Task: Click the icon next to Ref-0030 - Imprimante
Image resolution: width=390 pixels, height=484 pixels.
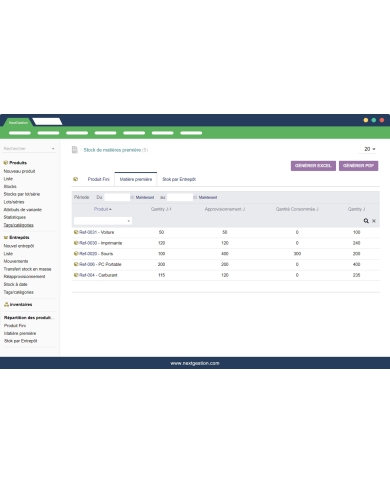Action: (76, 243)
